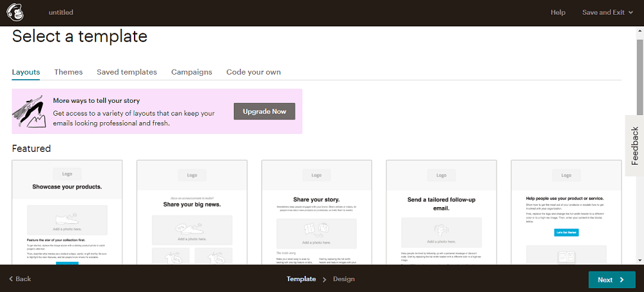Viewport: 644px width, 292px height.
Task: Expand the Save and Exit dropdown
Action: click(608, 12)
